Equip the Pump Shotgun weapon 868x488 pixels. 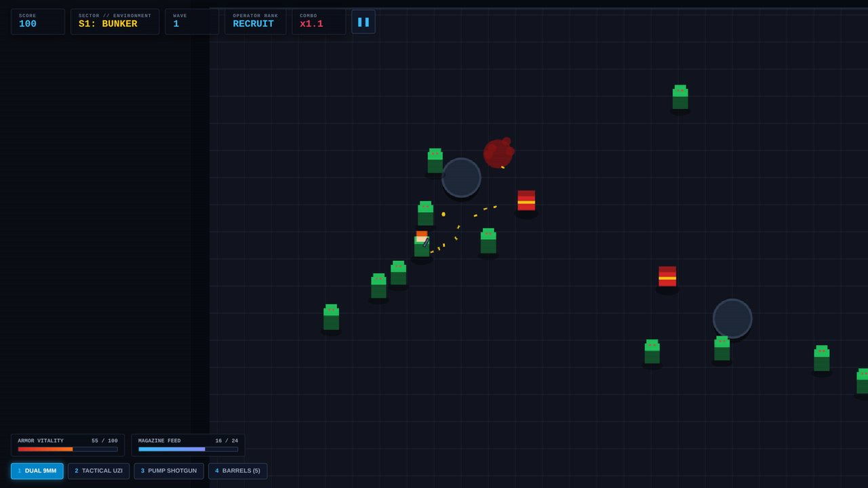[169, 471]
